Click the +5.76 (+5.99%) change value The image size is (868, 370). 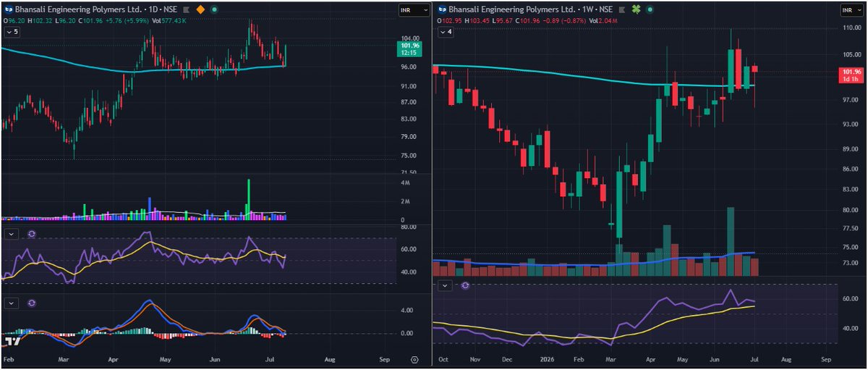tap(127, 22)
